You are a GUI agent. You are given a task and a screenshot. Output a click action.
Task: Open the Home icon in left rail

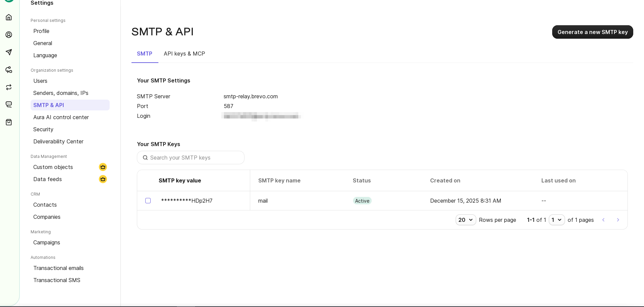click(x=9, y=17)
